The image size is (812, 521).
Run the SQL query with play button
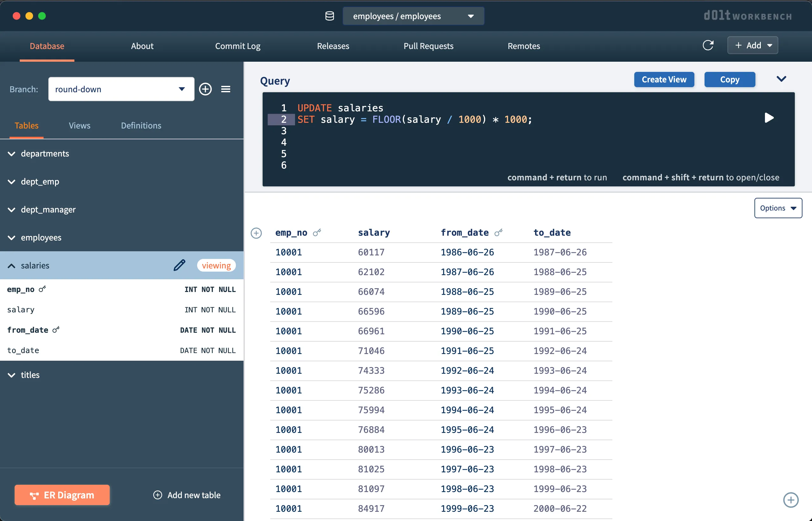coord(769,118)
